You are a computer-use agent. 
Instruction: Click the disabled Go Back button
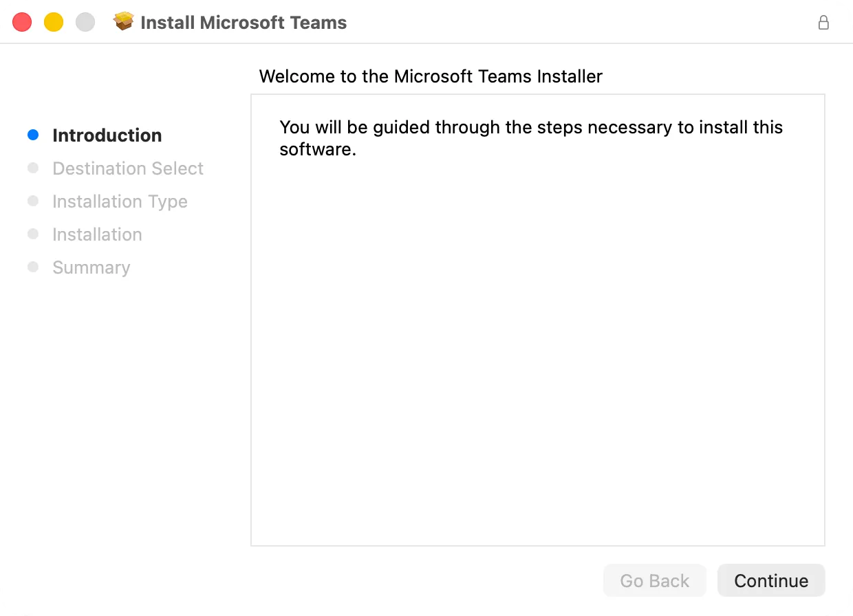point(654,581)
